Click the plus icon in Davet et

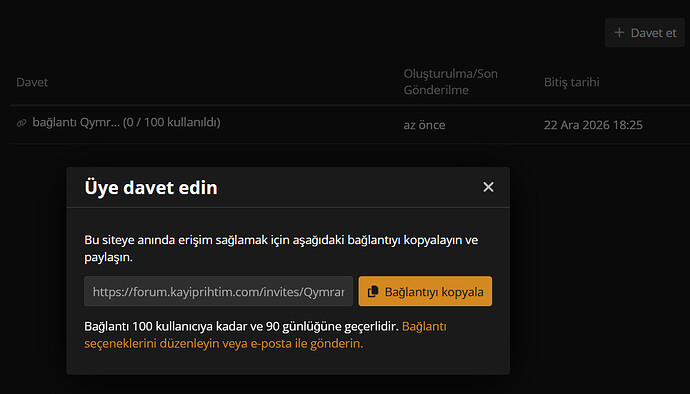[619, 33]
